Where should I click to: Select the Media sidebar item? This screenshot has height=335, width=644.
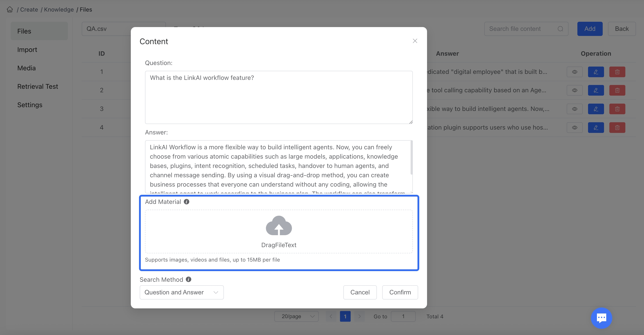click(x=39, y=68)
